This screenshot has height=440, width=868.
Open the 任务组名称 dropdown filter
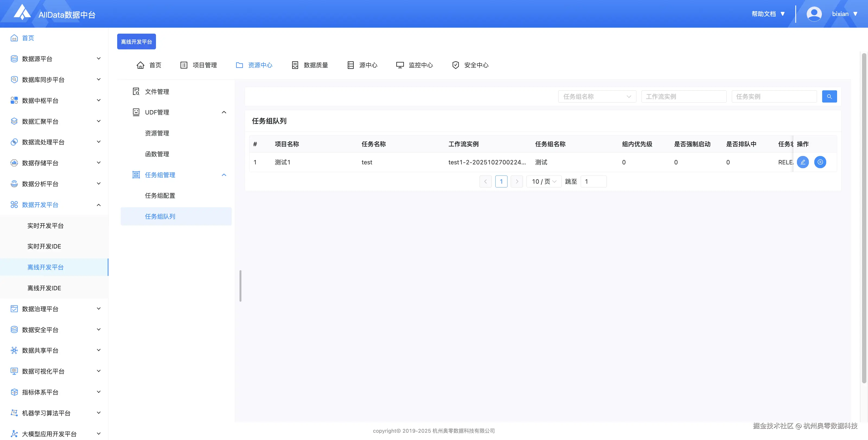[x=597, y=97]
